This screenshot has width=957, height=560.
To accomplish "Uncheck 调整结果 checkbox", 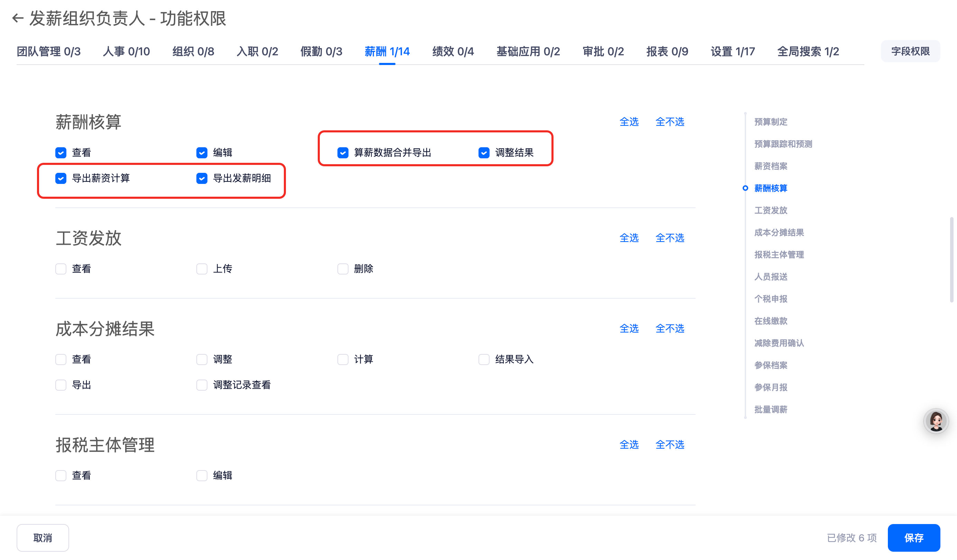I will pos(483,153).
